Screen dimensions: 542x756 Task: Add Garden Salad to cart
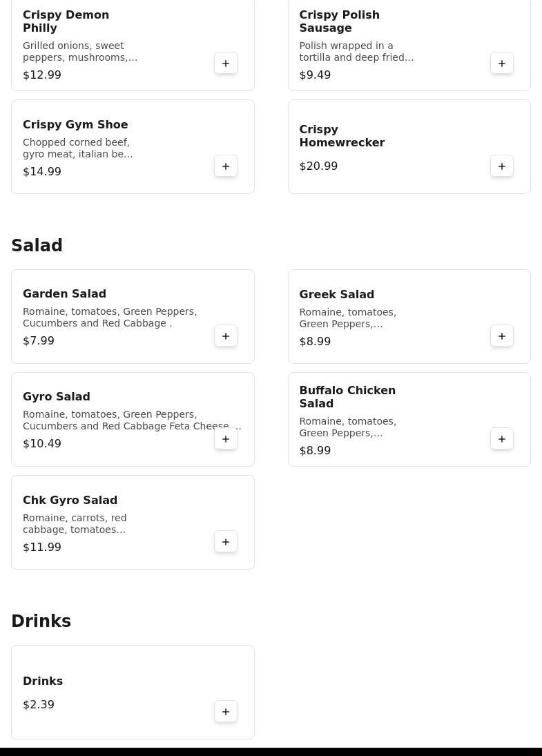(226, 336)
